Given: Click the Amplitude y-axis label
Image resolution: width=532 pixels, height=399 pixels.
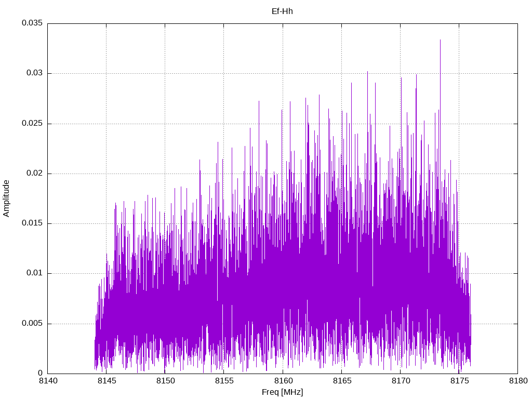Looking at the screenshot, I should 6,198.
